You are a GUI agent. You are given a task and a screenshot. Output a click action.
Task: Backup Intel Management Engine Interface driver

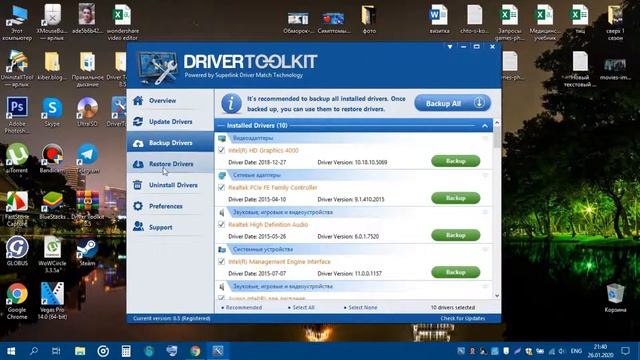pyautogui.click(x=456, y=272)
